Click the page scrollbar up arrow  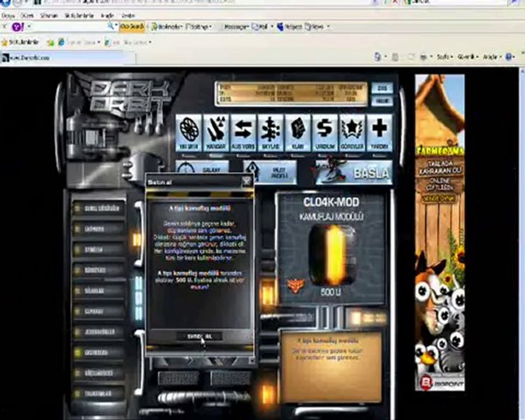pyautogui.click(x=522, y=71)
